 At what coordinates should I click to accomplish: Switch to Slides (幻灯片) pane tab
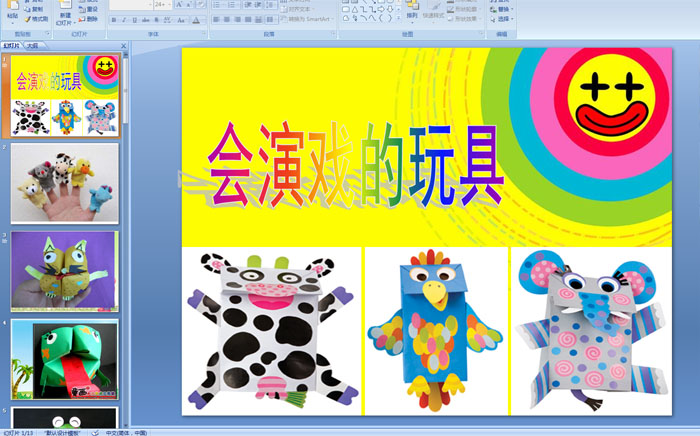click(12, 46)
